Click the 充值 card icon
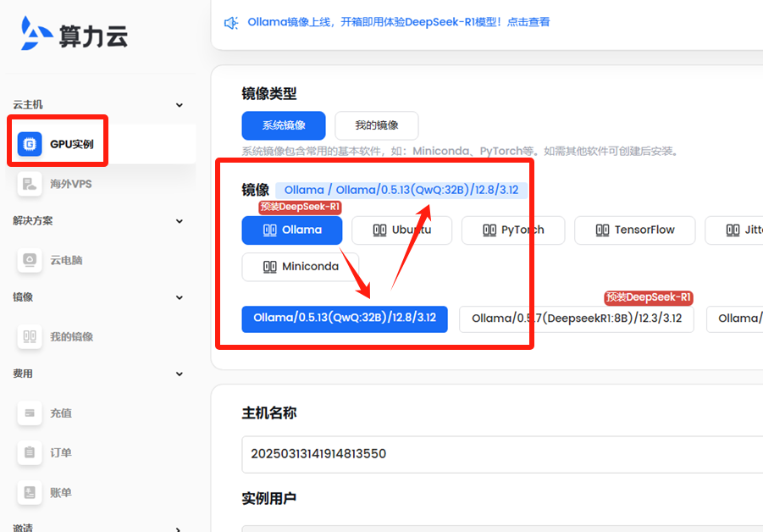763x532 pixels. 30,413
